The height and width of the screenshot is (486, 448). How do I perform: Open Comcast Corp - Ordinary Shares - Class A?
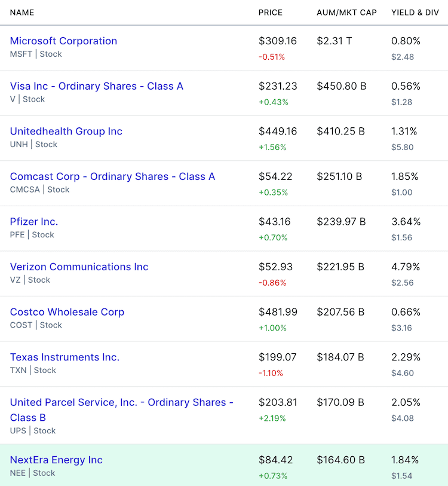click(x=112, y=177)
